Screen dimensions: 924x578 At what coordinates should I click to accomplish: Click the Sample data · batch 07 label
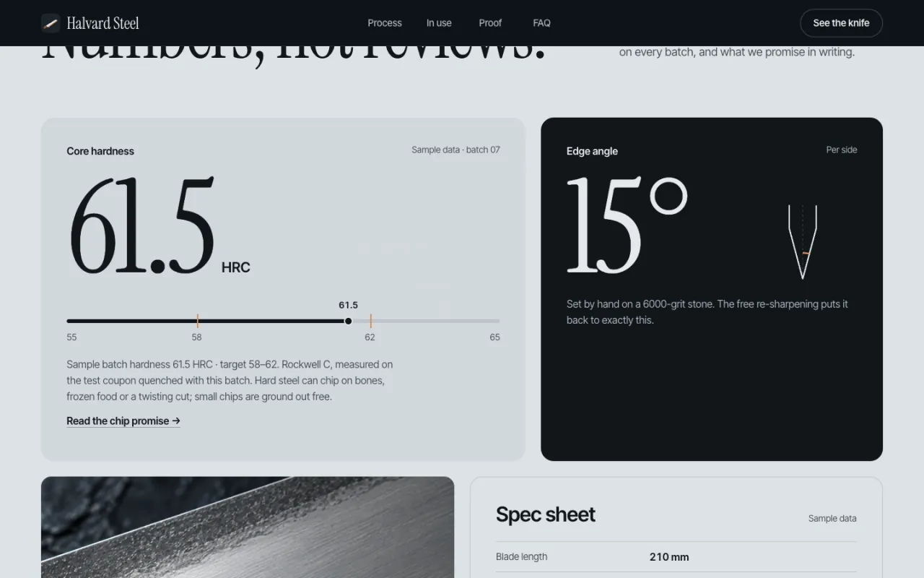(x=456, y=150)
